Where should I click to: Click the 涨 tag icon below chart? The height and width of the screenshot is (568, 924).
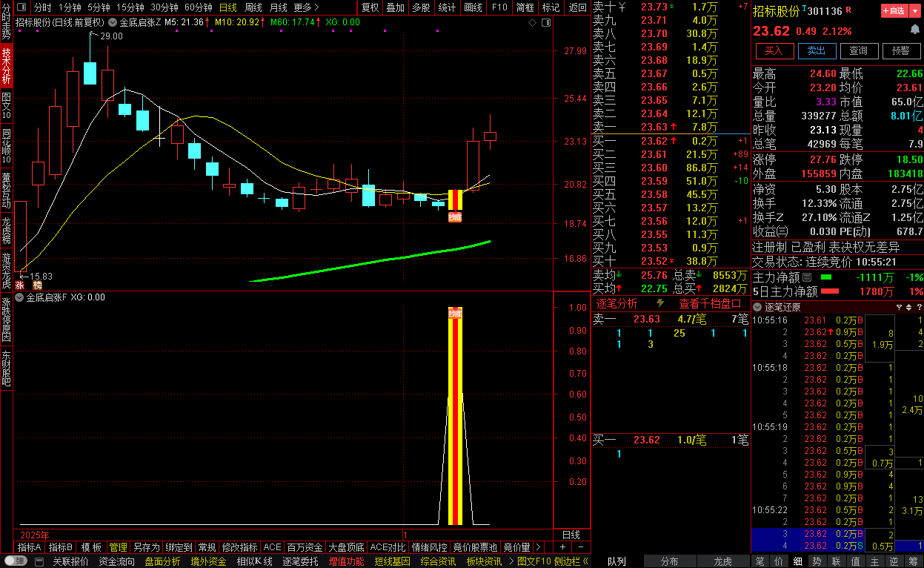pyautogui.click(x=20, y=285)
